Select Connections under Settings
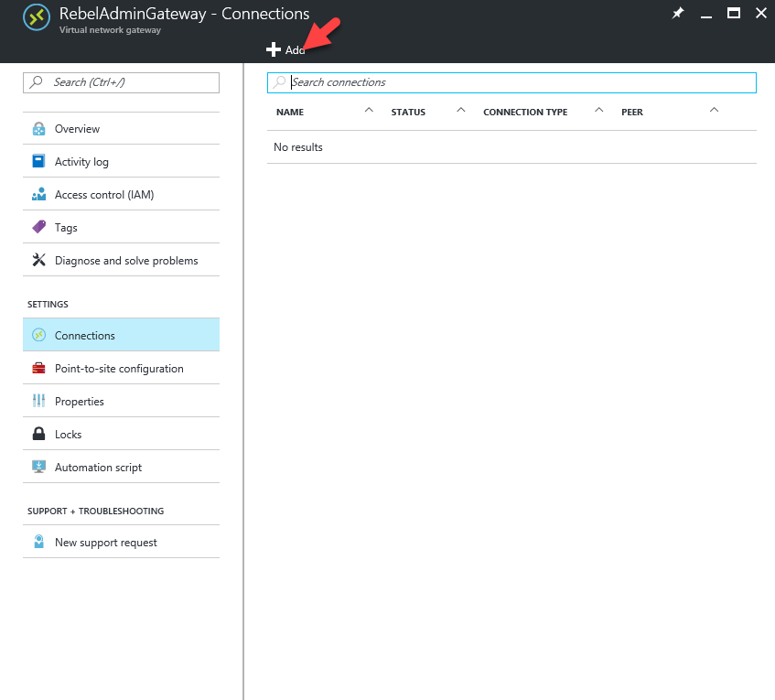 121,335
